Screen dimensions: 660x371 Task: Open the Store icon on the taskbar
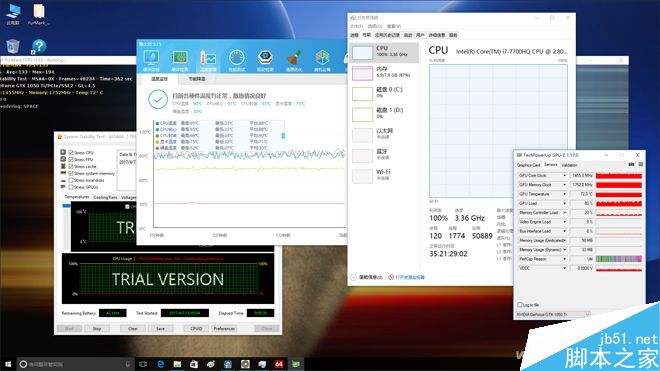pos(194,364)
